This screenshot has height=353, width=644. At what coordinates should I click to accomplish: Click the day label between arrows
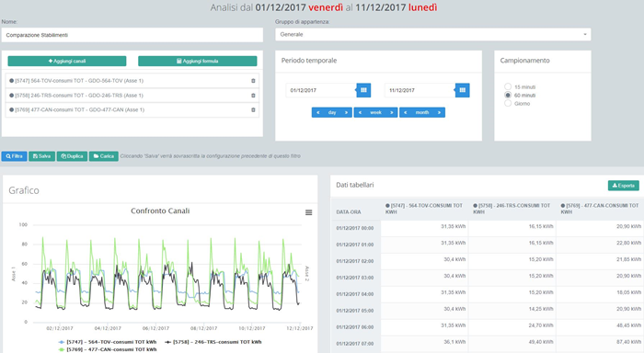(332, 112)
